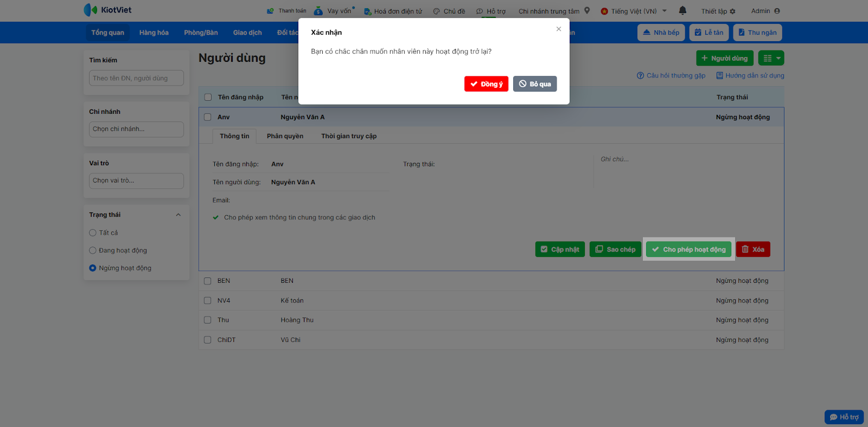Toggle the select-all header checkbox
The width and height of the screenshot is (868, 427).
208,98
